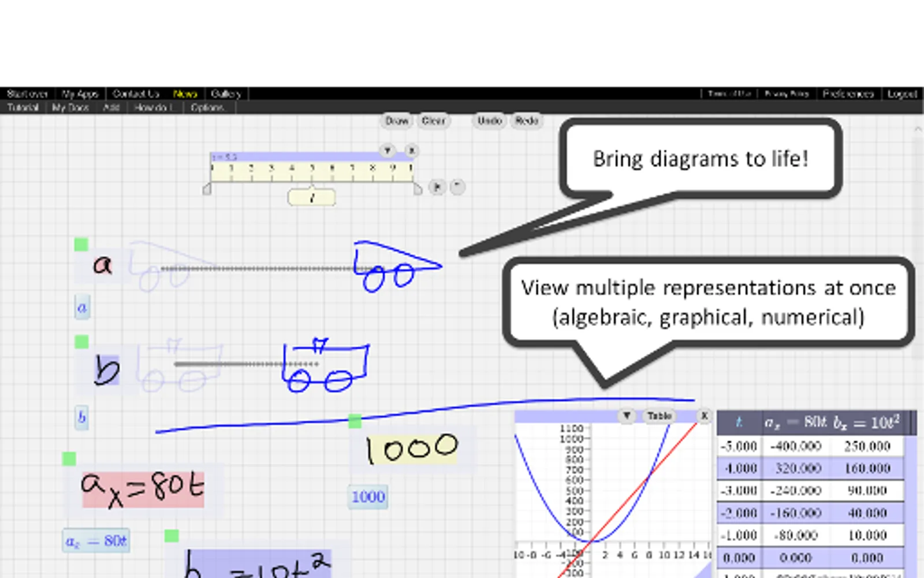Screen dimensions: 924x578
Task: Click the green handle above handwritten b
Action: (x=81, y=342)
